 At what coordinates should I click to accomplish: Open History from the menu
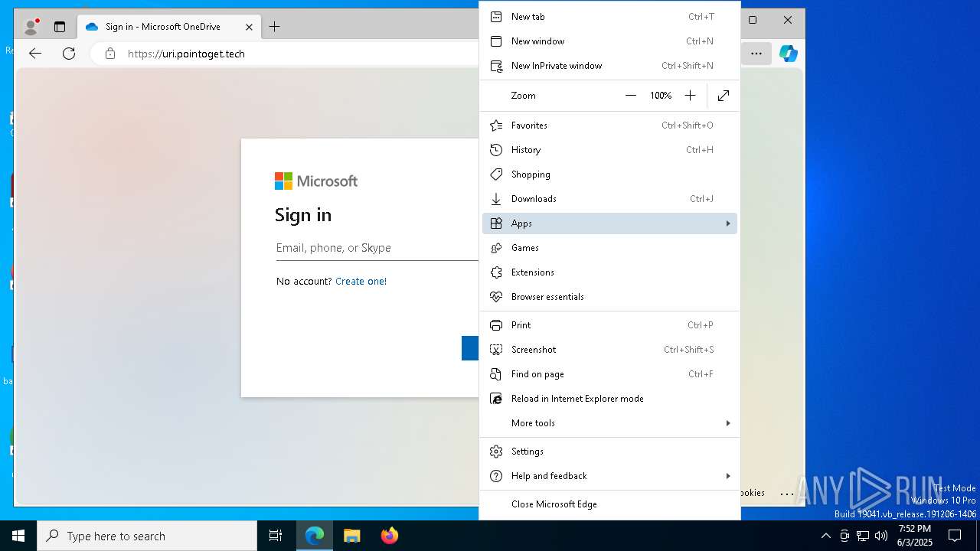tap(609, 150)
